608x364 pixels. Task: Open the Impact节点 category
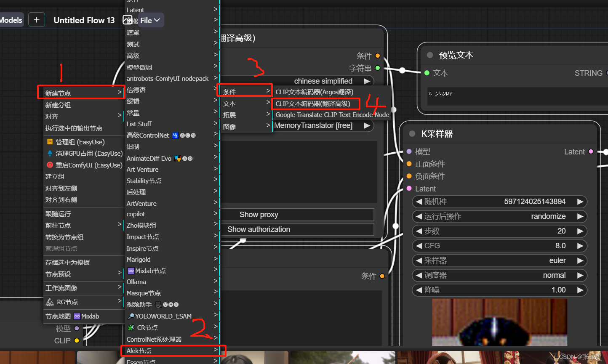coord(172,237)
